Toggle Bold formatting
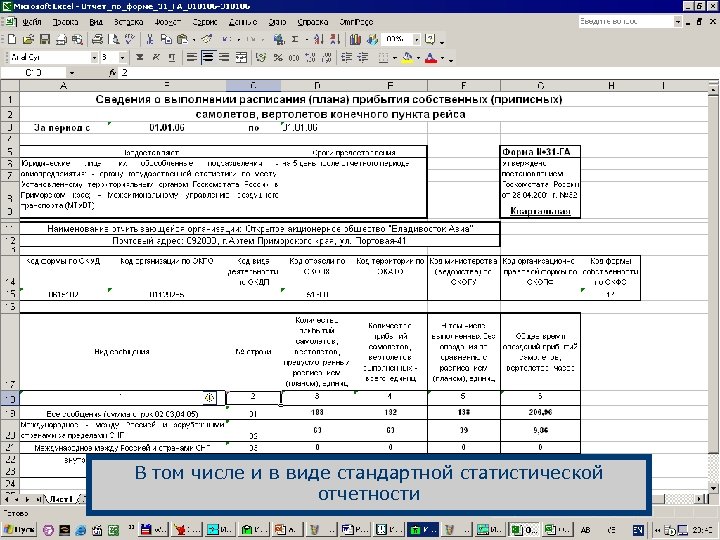The height and width of the screenshot is (540, 720). pos(140,57)
